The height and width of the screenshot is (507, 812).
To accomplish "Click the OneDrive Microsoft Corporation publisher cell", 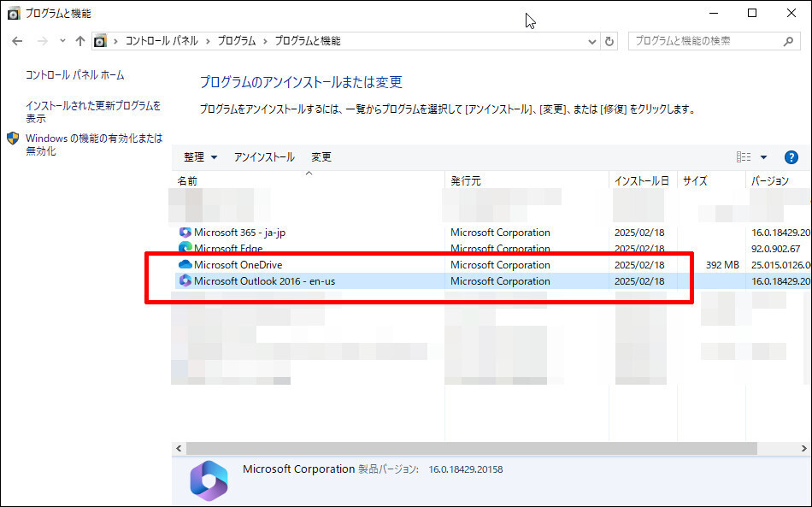I will click(x=500, y=265).
